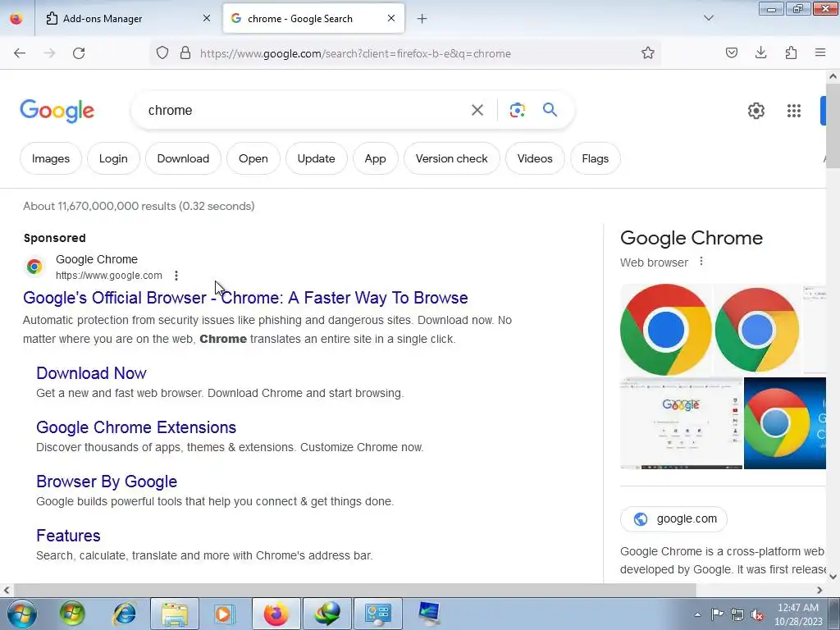Click the google.com button in knowledge panel
The height and width of the screenshot is (630, 840).
tap(673, 518)
